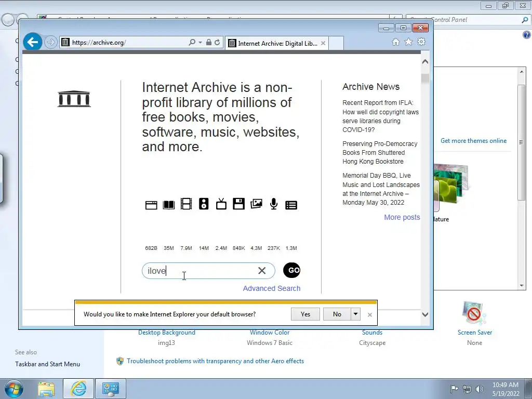
Task: Open the Concerts microphone icon
Action: point(274,204)
